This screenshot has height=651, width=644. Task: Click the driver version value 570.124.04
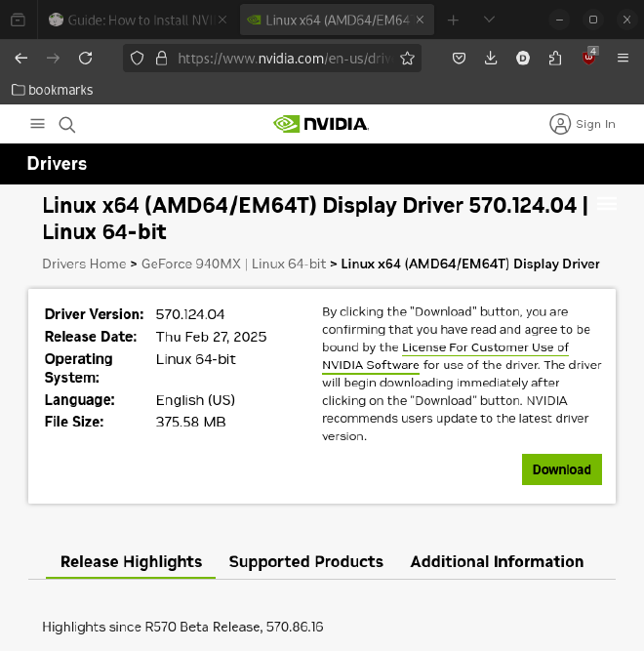click(190, 314)
